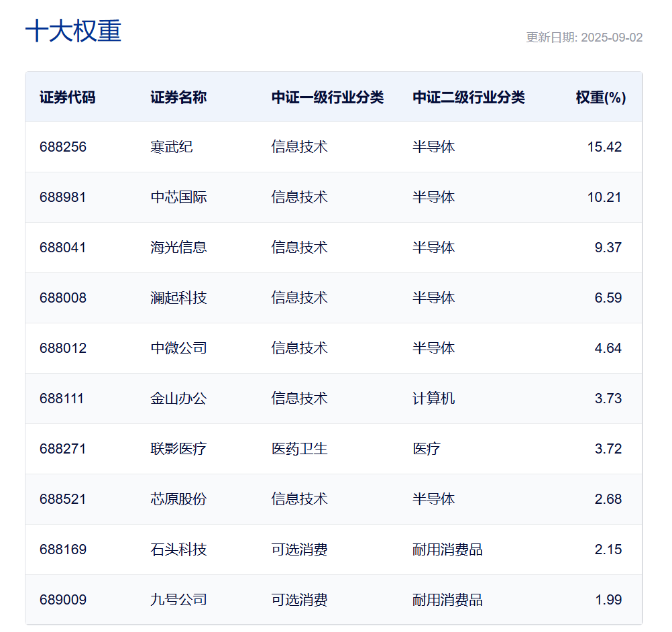Click security code 689009
672x632 pixels.
click(63, 600)
